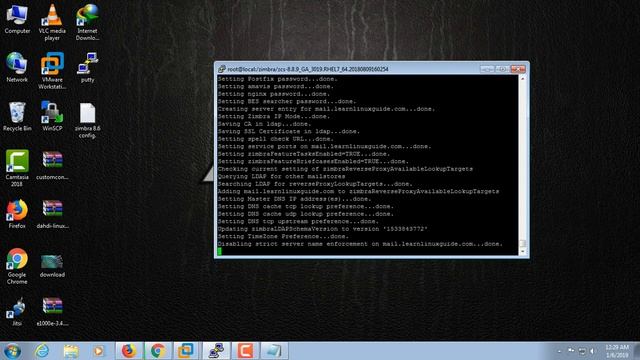The width and height of the screenshot is (640, 360).
Task: Click 'Disabling strict server name enforcement' line
Action: pyautogui.click(x=360, y=244)
